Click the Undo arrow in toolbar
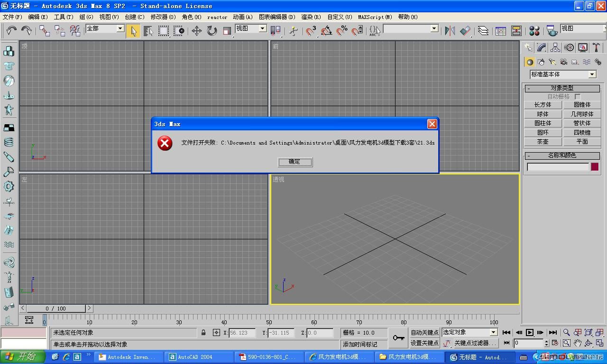 click(x=11, y=31)
